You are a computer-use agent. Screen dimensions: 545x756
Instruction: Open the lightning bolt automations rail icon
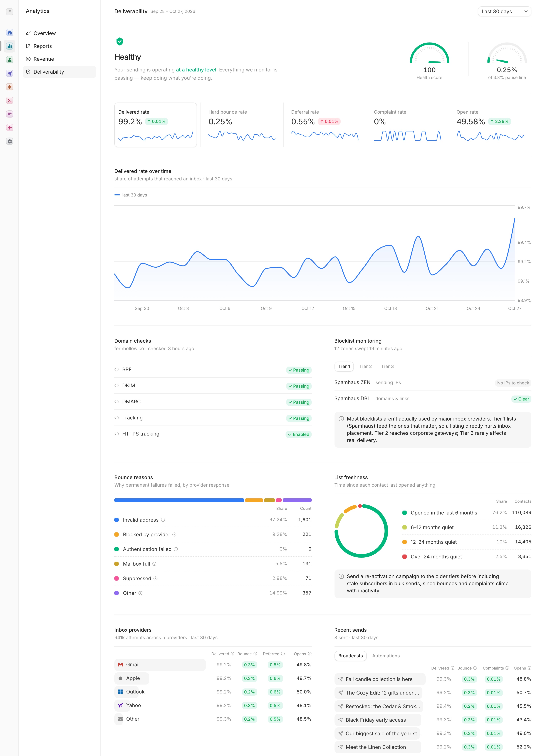tap(10, 87)
